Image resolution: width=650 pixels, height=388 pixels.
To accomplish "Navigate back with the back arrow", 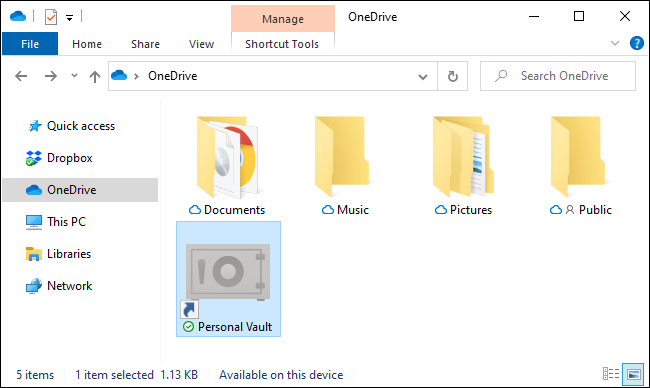I will (x=21, y=76).
